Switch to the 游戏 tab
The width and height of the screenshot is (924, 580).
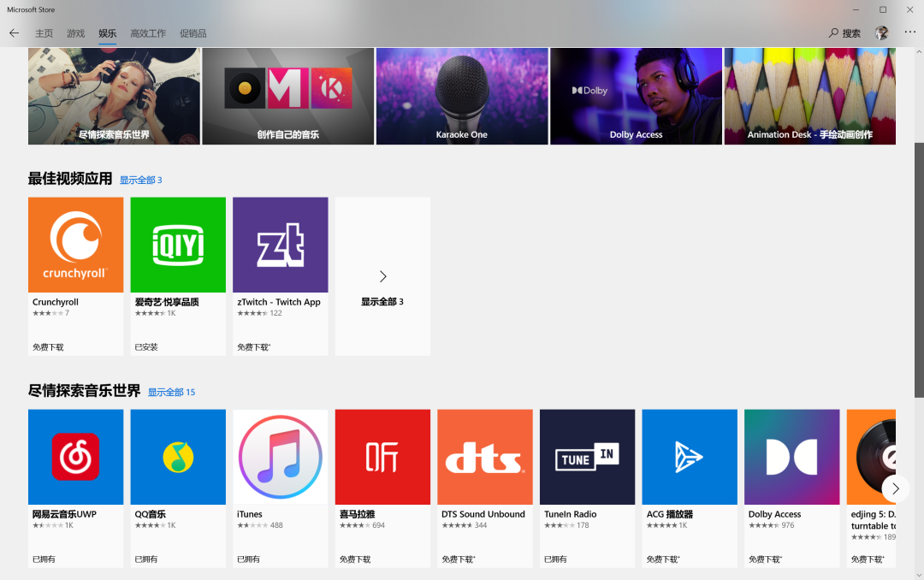point(75,33)
